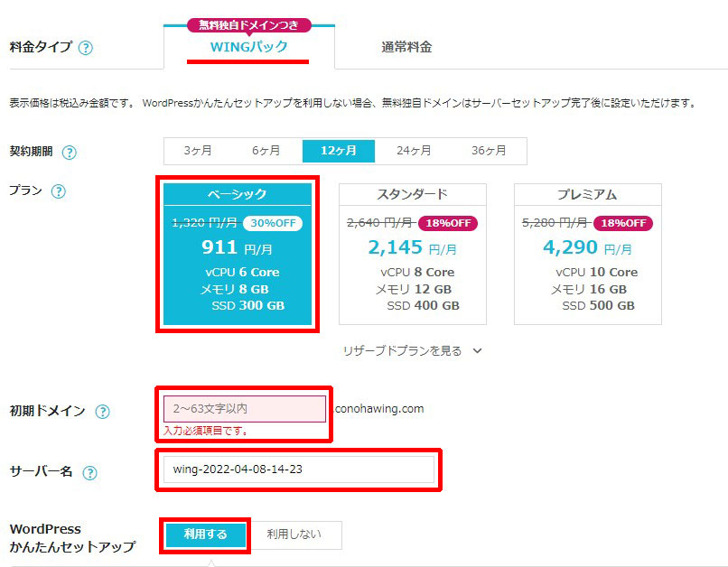Click the 初期ドメイン input field
This screenshot has width=728, height=567.
[x=245, y=409]
